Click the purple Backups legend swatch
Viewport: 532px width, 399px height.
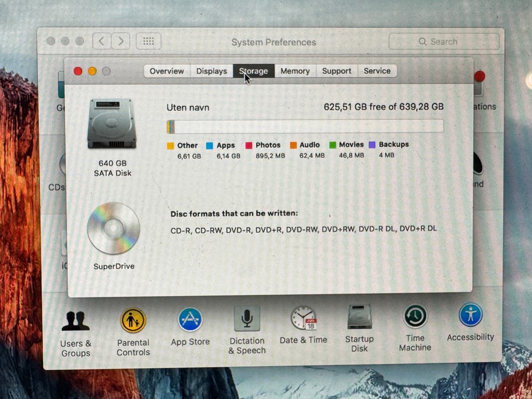point(372,145)
